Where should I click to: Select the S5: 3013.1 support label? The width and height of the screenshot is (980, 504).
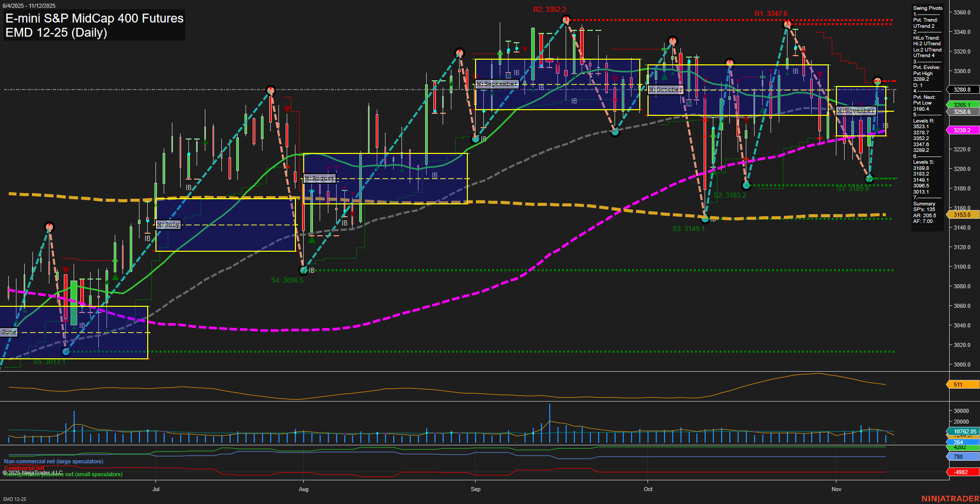(49, 361)
